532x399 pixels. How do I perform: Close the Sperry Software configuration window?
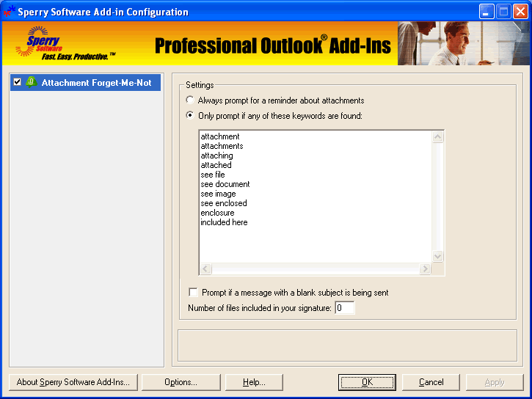pos(520,12)
